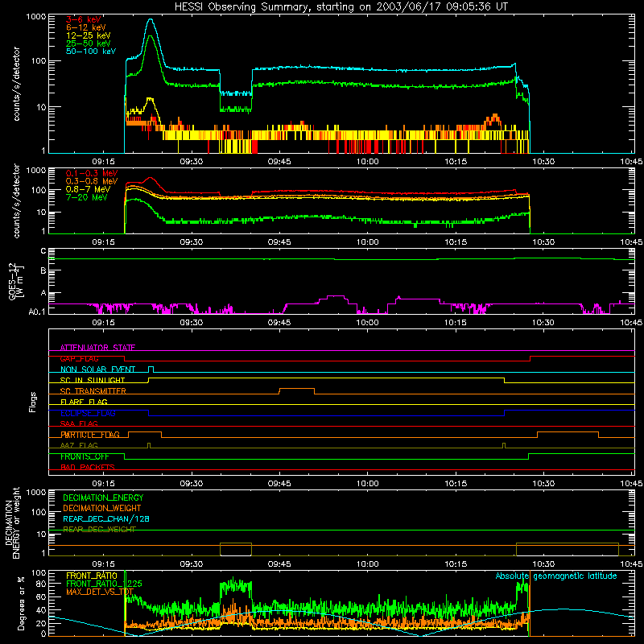Image resolution: width=644 pixels, height=644 pixels.
Task: Click the "0.3-0.8 MeV" legend entry
Action: [92, 181]
